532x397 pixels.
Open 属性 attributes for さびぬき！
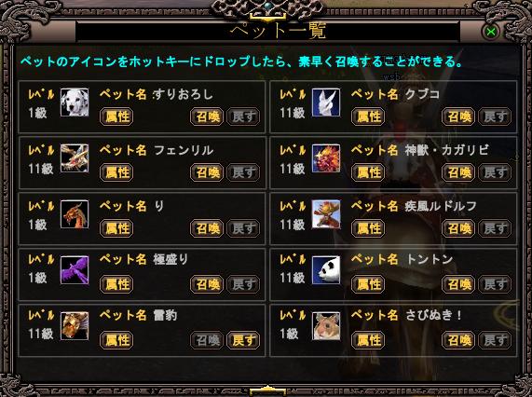pos(368,340)
